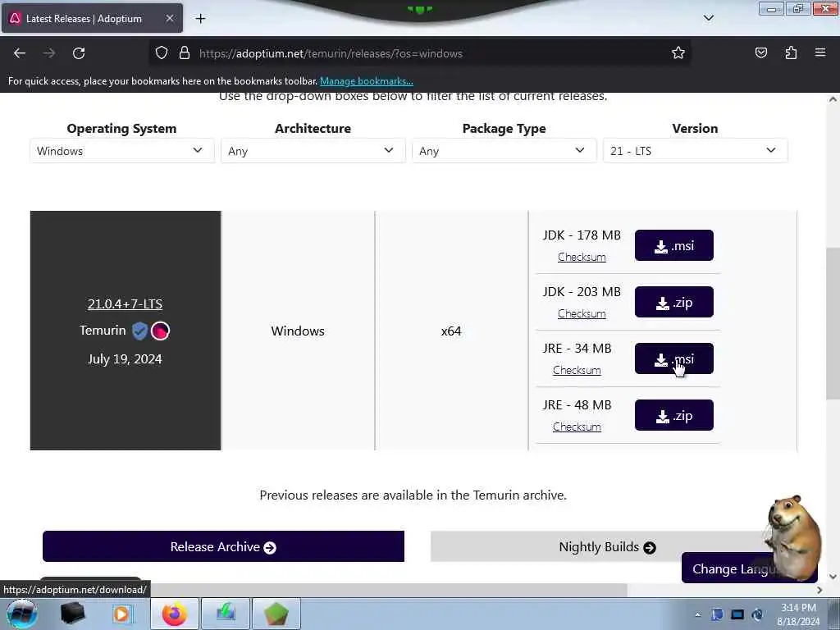The width and height of the screenshot is (840, 630).
Task: Click the Windows text in OS column
Action: pos(298,331)
